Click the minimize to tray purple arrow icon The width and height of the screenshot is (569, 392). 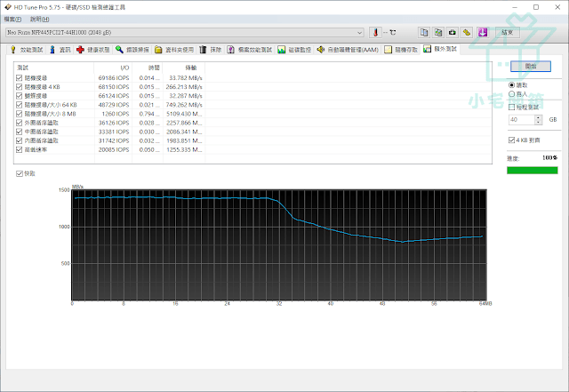click(x=483, y=33)
